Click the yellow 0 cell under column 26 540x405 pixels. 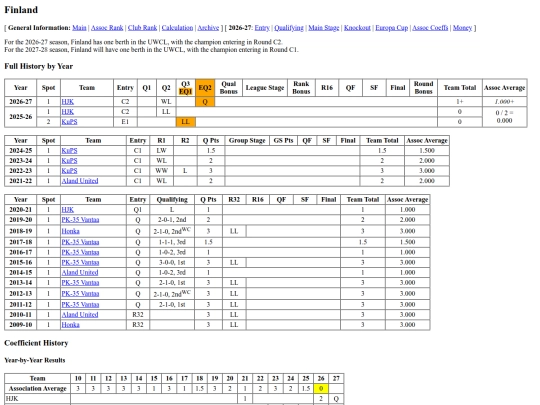321,388
